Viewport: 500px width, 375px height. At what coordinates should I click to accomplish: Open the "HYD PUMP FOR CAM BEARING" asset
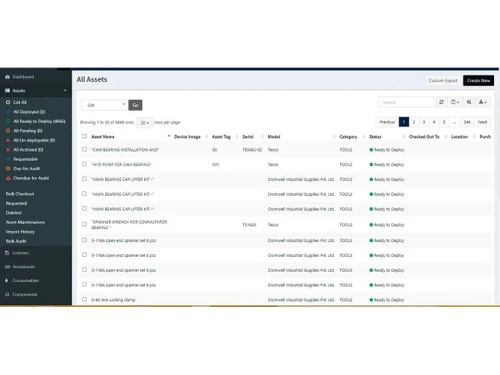(x=121, y=165)
